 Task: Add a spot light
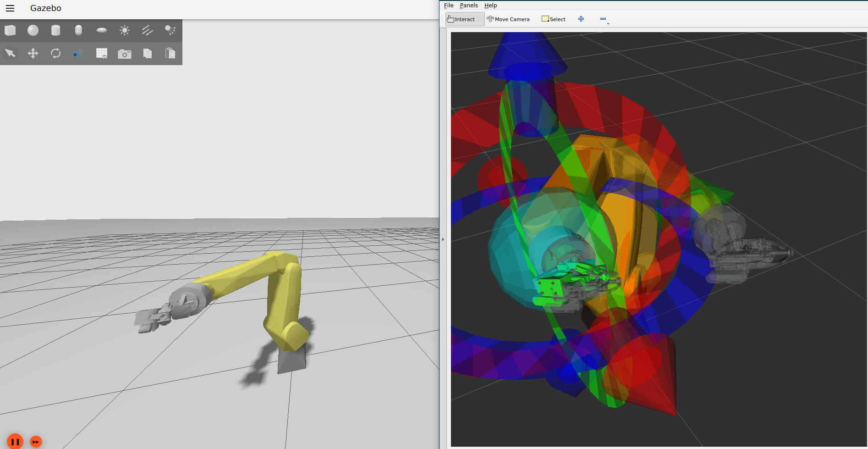170,30
